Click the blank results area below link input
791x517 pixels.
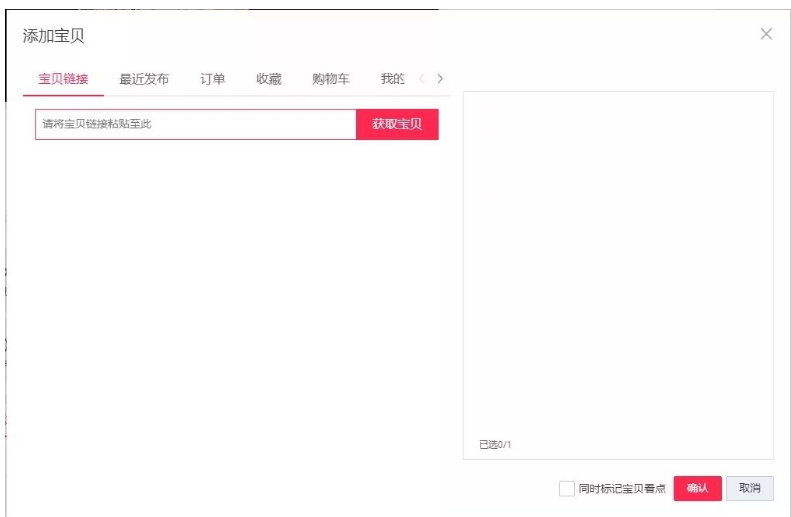pyautogui.click(x=235, y=300)
